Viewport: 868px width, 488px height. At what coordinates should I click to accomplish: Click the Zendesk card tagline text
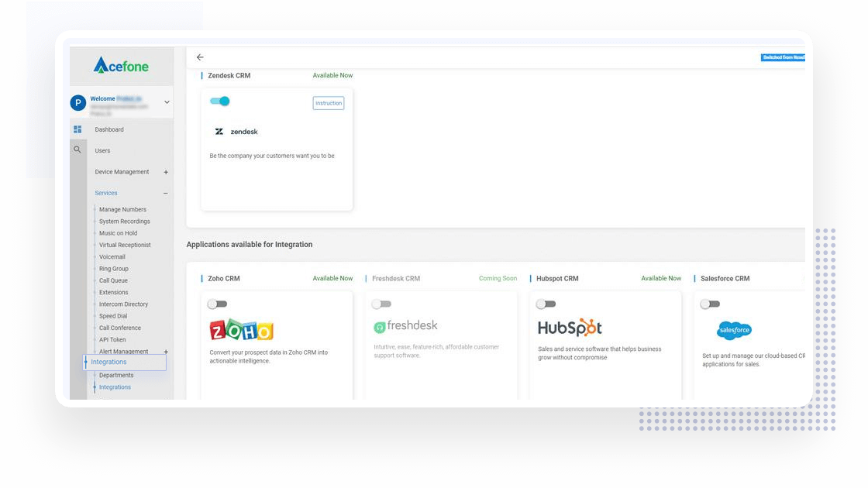(x=272, y=156)
